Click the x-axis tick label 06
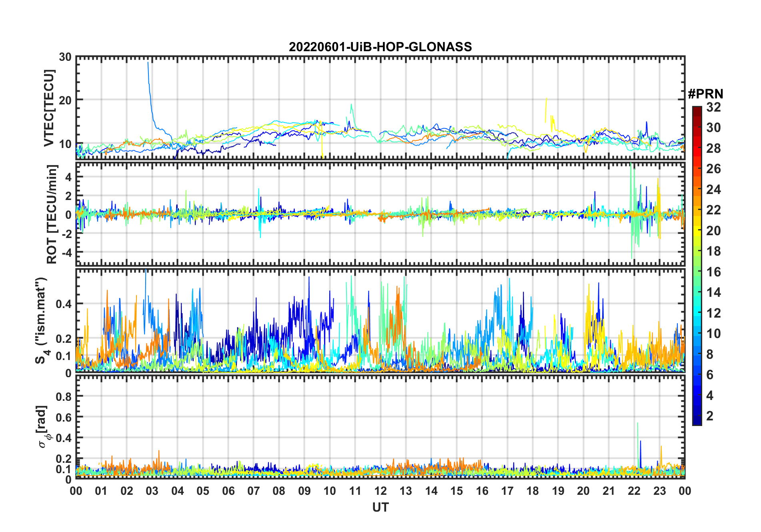The width and height of the screenshot is (761, 532). click(228, 491)
